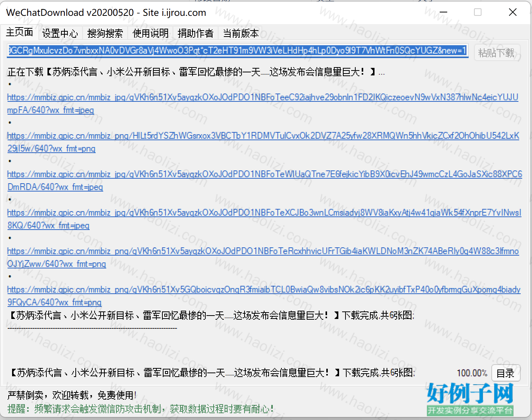Open the image link ending OJYjZww/640?wx_fmt=png
The height and width of the screenshot is (420, 532).
(x=263, y=258)
